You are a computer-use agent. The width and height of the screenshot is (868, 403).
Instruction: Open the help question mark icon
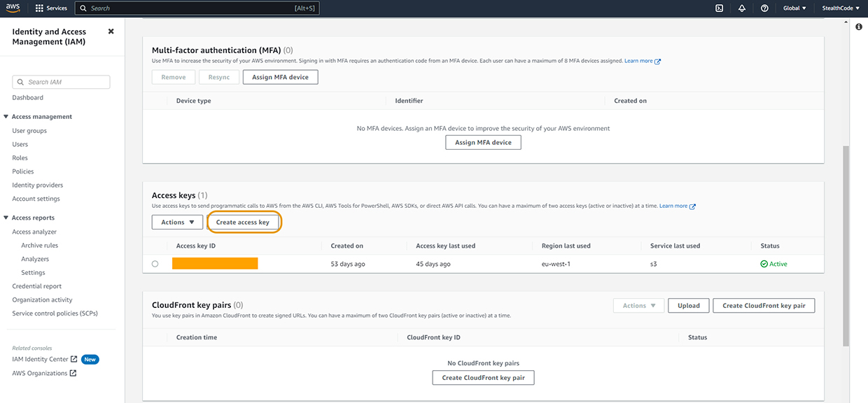(764, 8)
